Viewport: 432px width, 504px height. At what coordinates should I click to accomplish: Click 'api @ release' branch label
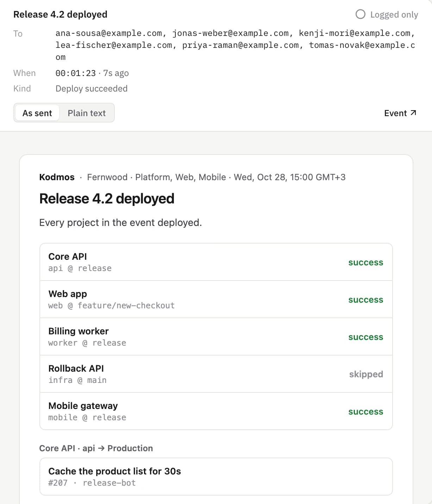pos(80,269)
